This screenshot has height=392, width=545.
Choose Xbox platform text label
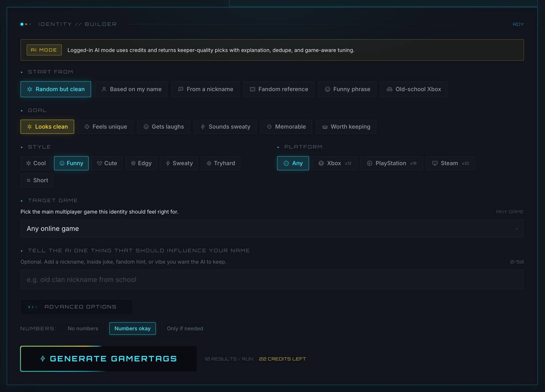[x=334, y=163]
